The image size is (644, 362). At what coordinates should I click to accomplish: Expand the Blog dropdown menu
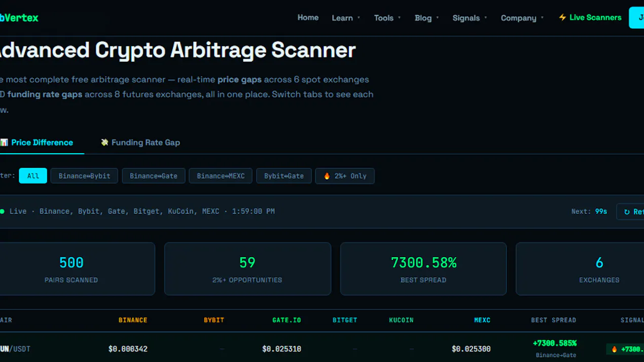(427, 18)
